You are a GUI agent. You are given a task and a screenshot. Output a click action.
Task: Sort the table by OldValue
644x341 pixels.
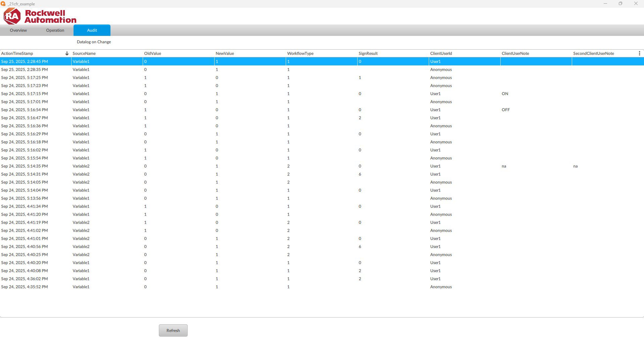pyautogui.click(x=152, y=53)
